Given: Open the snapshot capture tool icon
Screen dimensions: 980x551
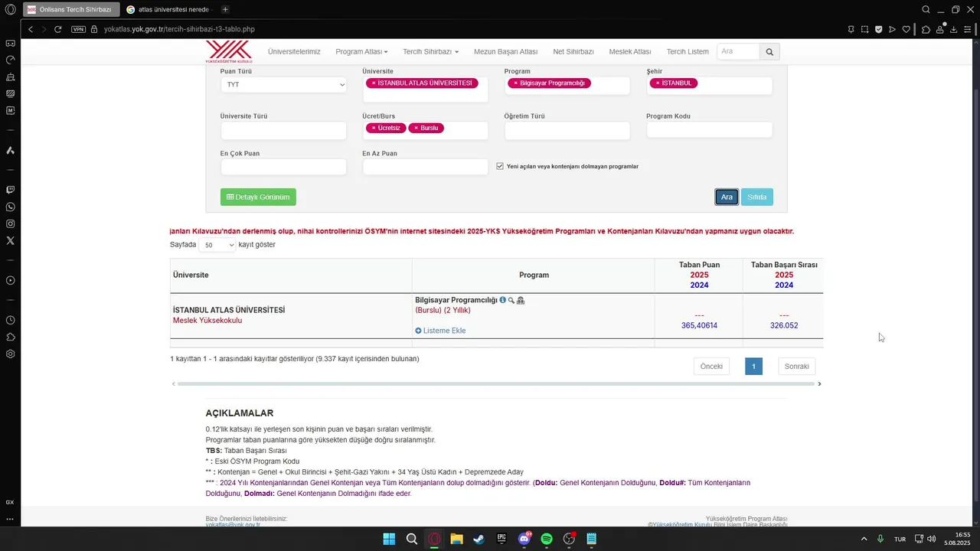Looking at the screenshot, I should pos(864,29).
